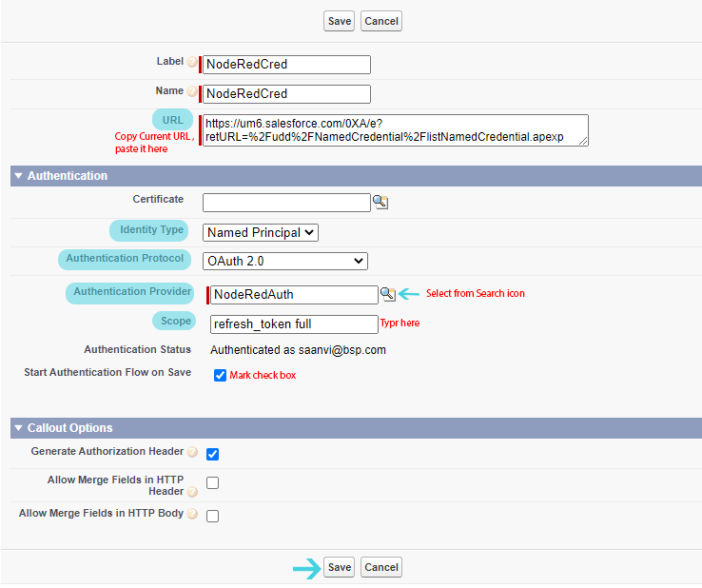Click the top Cancel button
This screenshot has width=702, height=588.
(381, 21)
